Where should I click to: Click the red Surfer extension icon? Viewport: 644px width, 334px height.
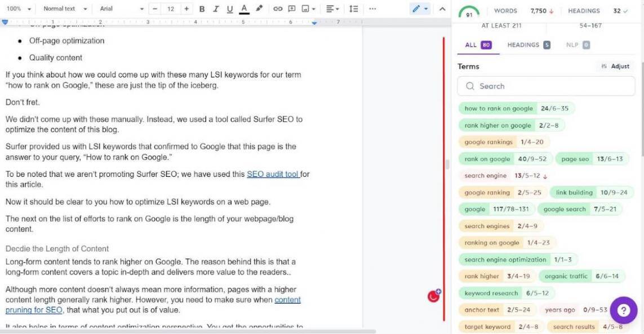[433, 296]
